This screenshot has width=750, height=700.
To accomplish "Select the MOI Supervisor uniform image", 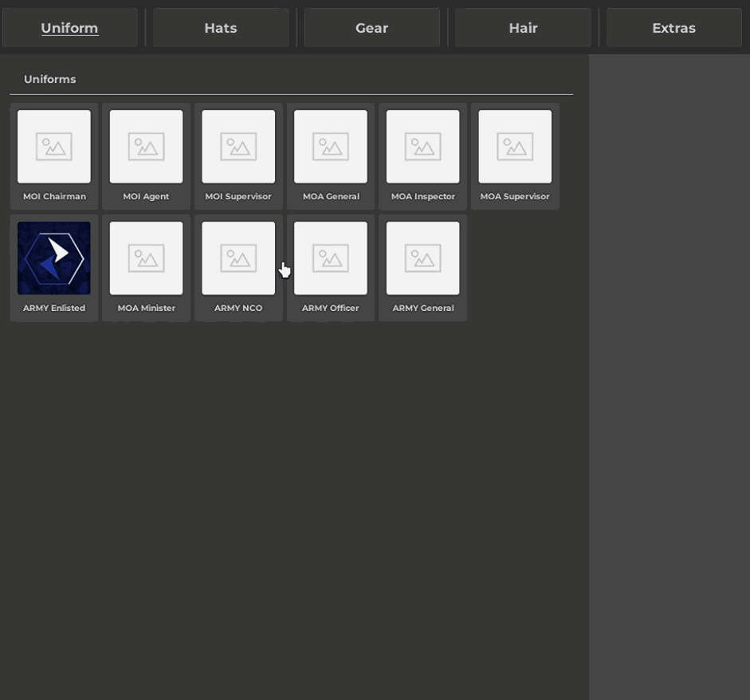I will [238, 147].
